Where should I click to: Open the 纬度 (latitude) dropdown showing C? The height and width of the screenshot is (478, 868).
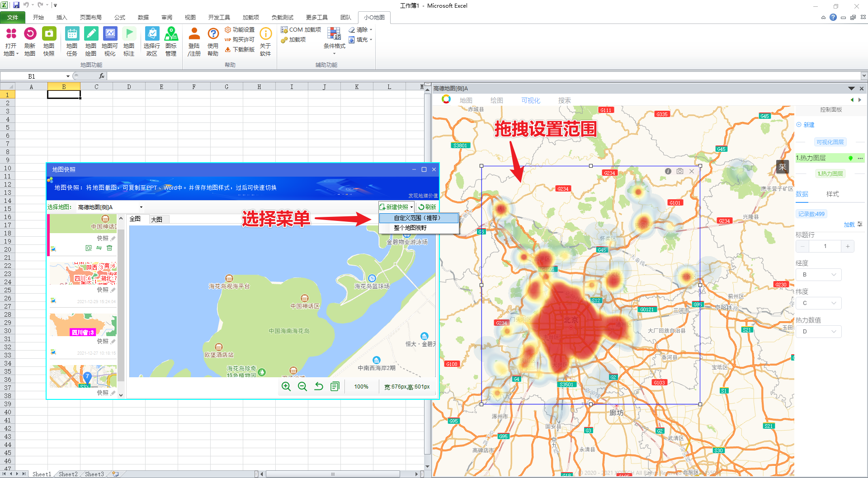(818, 303)
